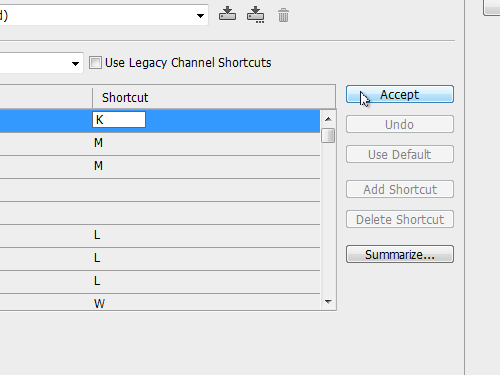Open the Shortcuts For dropdown arrow
Screen dimensions: 500x375
(x=75, y=63)
